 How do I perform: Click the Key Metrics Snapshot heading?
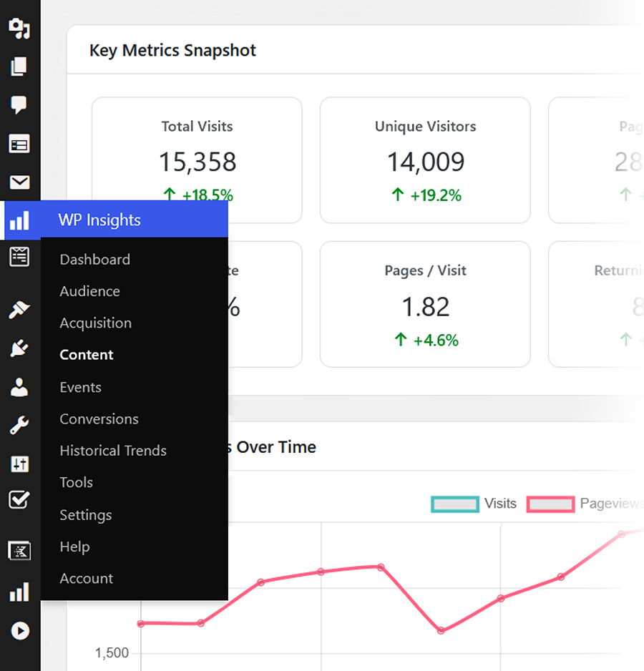pos(172,51)
